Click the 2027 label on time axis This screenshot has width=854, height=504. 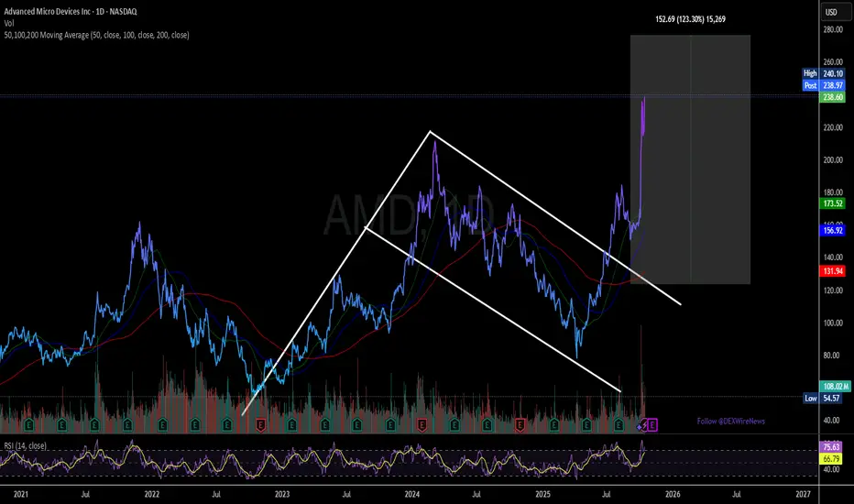(803, 494)
